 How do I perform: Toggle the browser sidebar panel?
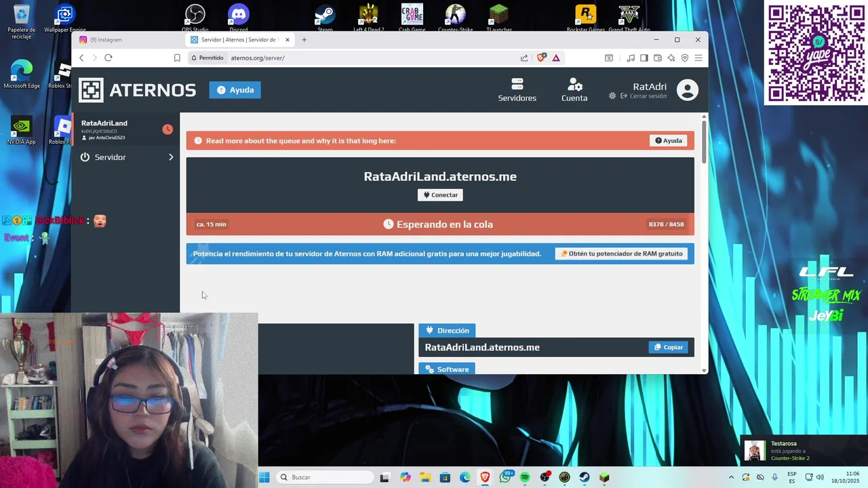pos(644,58)
